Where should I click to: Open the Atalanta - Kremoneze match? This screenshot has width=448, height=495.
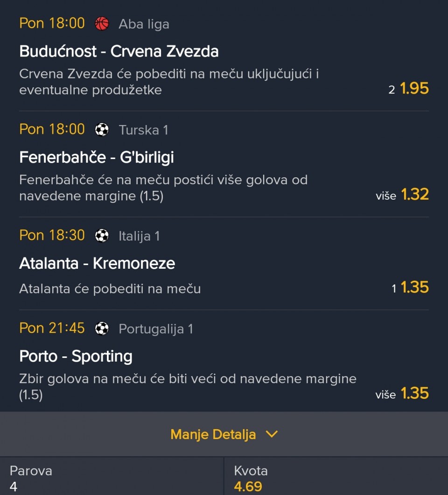tap(97, 263)
